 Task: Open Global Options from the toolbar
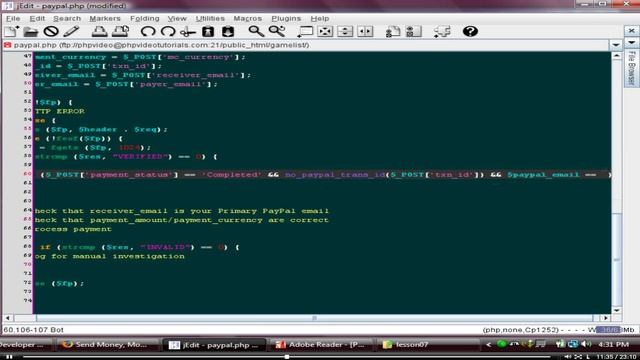413,31
